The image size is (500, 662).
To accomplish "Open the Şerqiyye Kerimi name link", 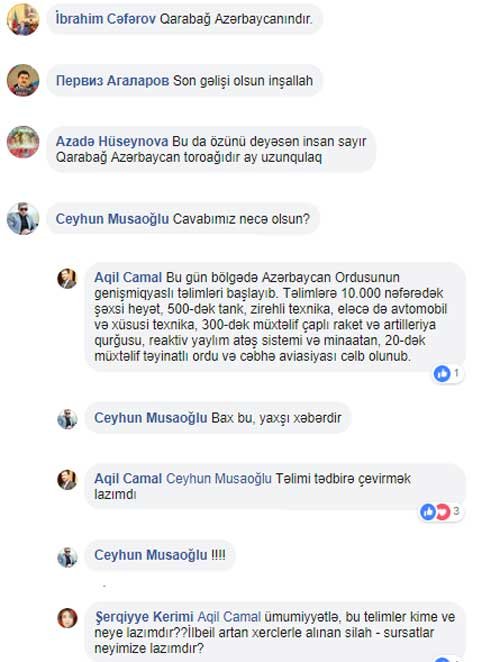I will point(144,617).
